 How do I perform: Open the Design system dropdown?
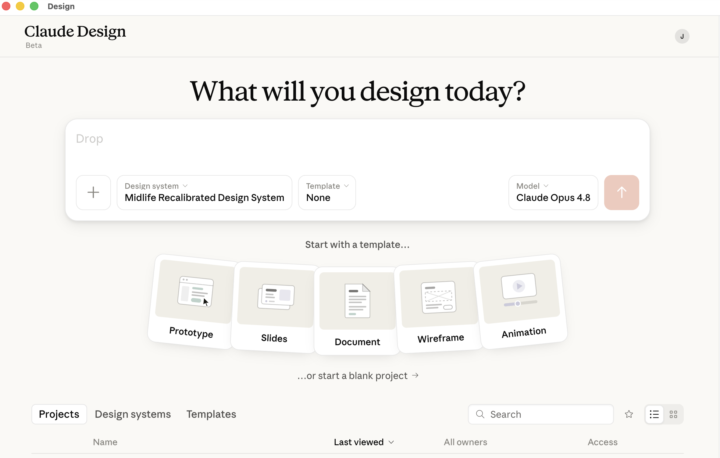pos(204,192)
